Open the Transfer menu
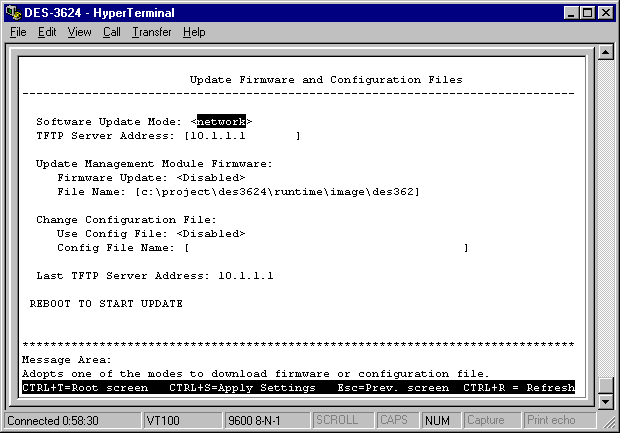Viewport: 620px width, 435px height. (152, 32)
